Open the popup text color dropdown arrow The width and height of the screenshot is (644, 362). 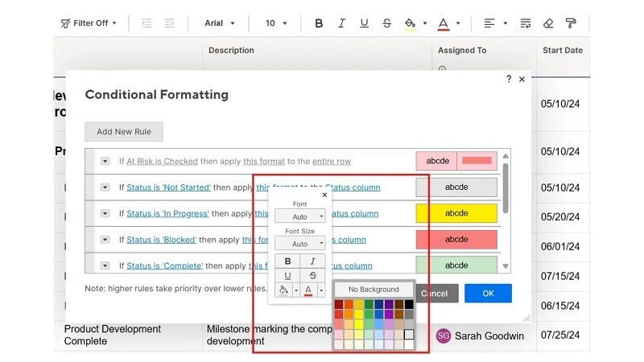(321, 290)
